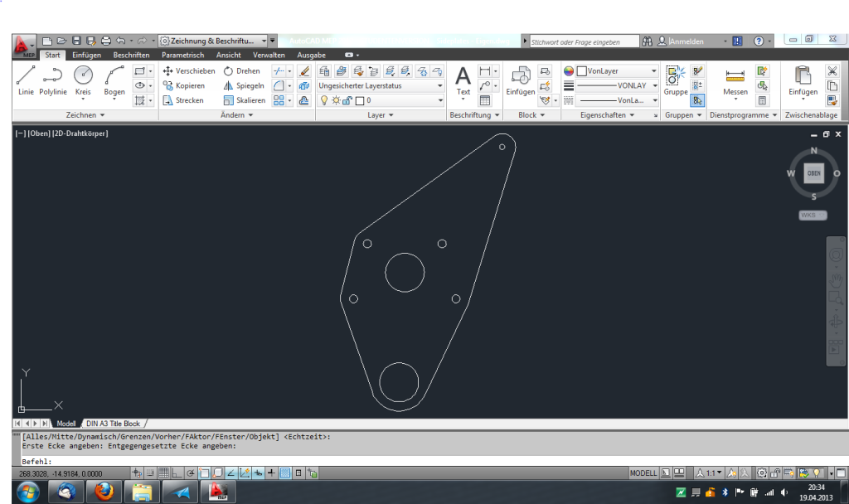Click the print icon in quick access toolbar
The width and height of the screenshot is (849, 504).
pos(105,41)
